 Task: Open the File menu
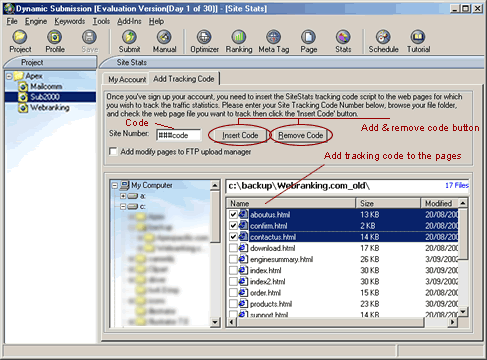tap(12, 22)
